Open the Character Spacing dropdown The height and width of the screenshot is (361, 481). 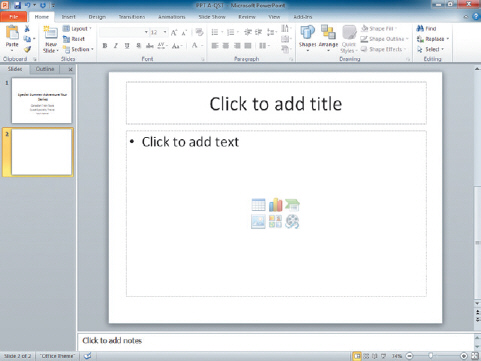pos(162,46)
